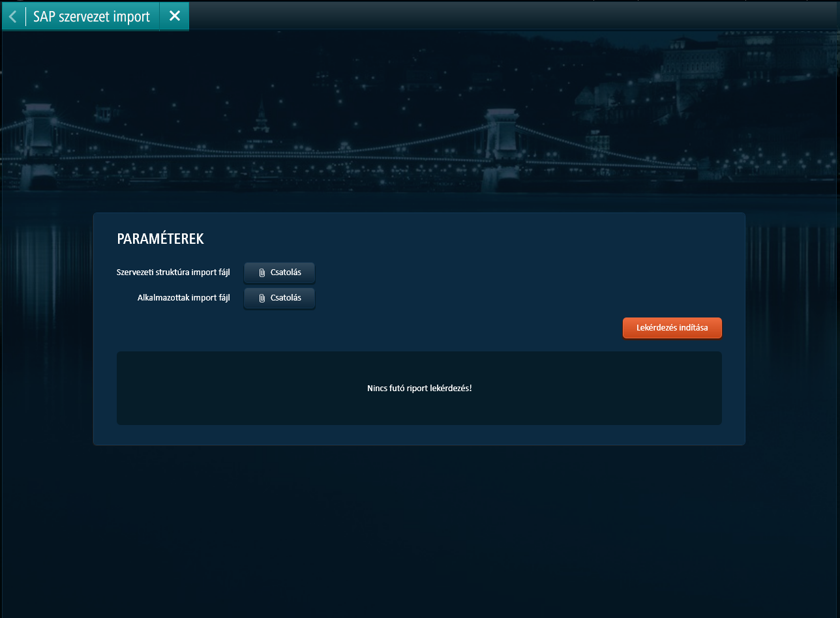This screenshot has width=840, height=618.
Task: Click the Szervezeti struktúra import fájl label
Action: point(173,272)
